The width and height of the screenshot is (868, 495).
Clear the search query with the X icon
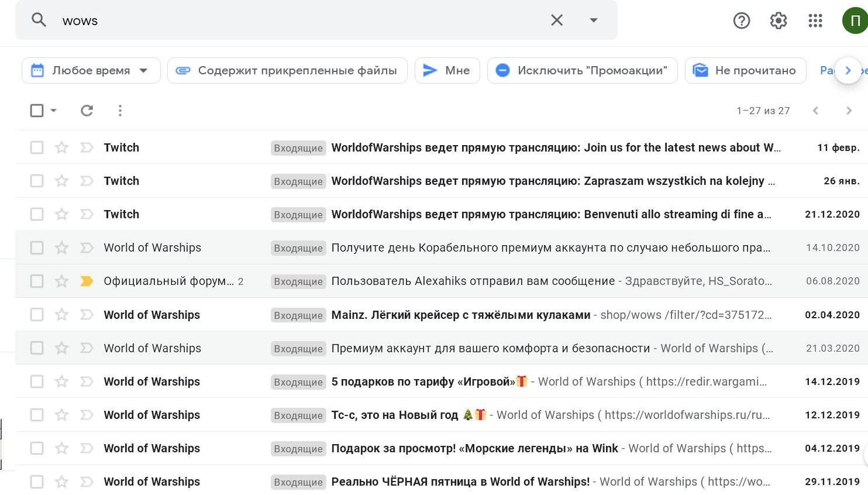click(x=556, y=20)
